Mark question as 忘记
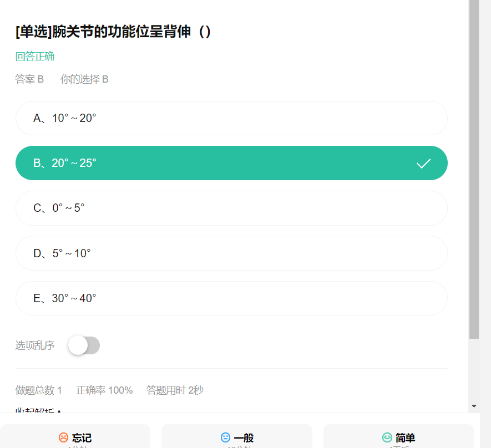 pos(75,436)
